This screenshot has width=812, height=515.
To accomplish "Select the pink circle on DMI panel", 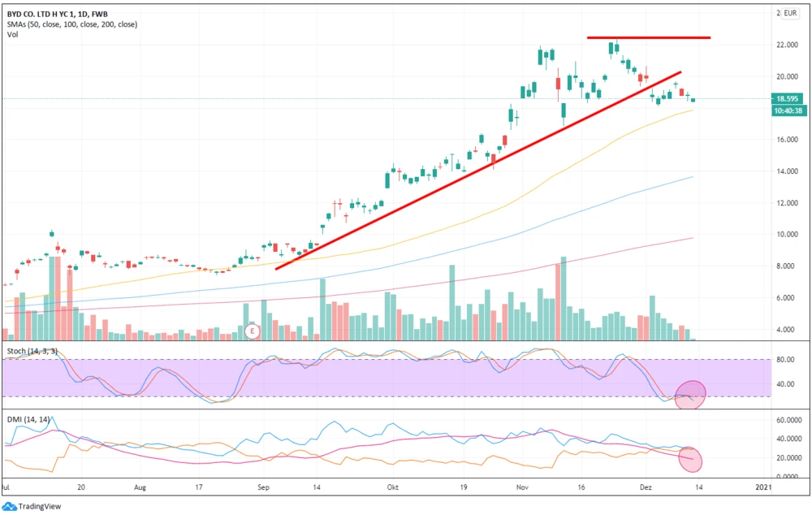I will (689, 459).
